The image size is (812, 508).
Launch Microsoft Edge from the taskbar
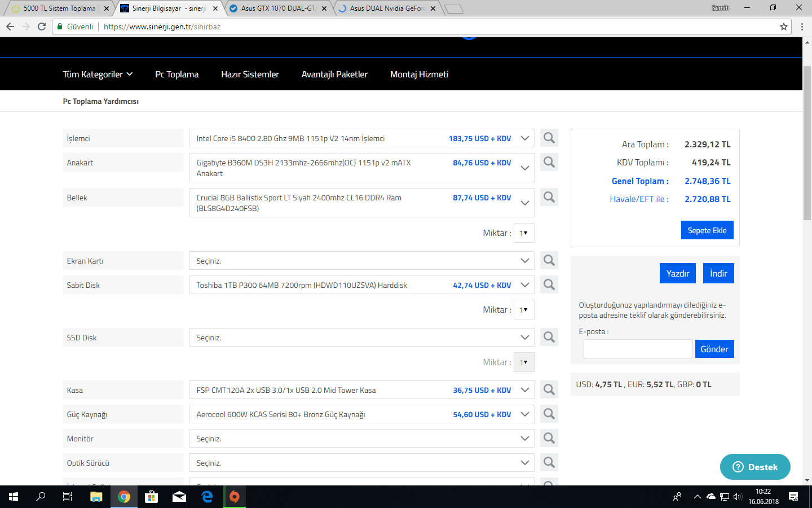click(207, 497)
